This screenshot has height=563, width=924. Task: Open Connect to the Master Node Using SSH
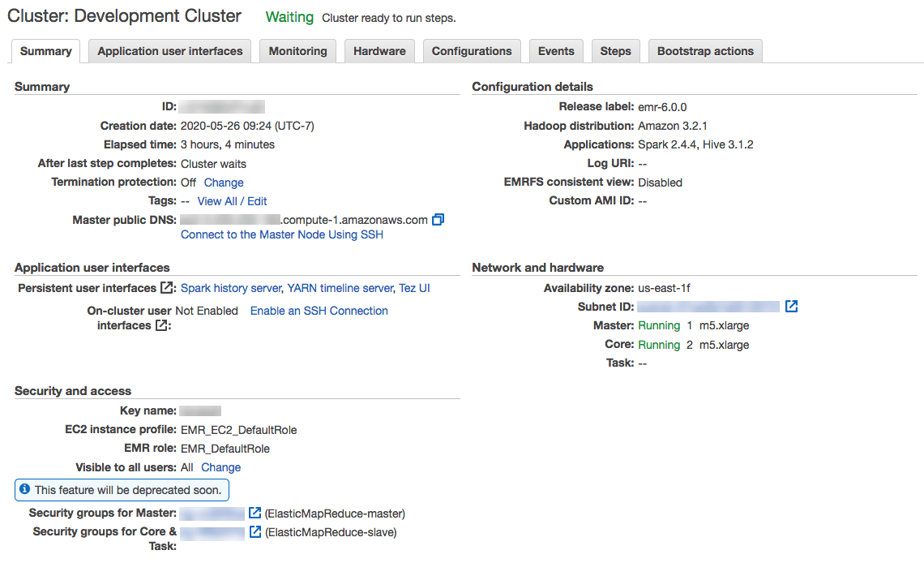coord(281,234)
